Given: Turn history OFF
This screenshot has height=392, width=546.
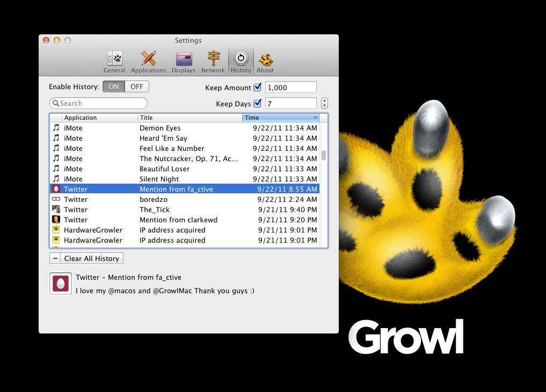Looking at the screenshot, I should click(137, 86).
